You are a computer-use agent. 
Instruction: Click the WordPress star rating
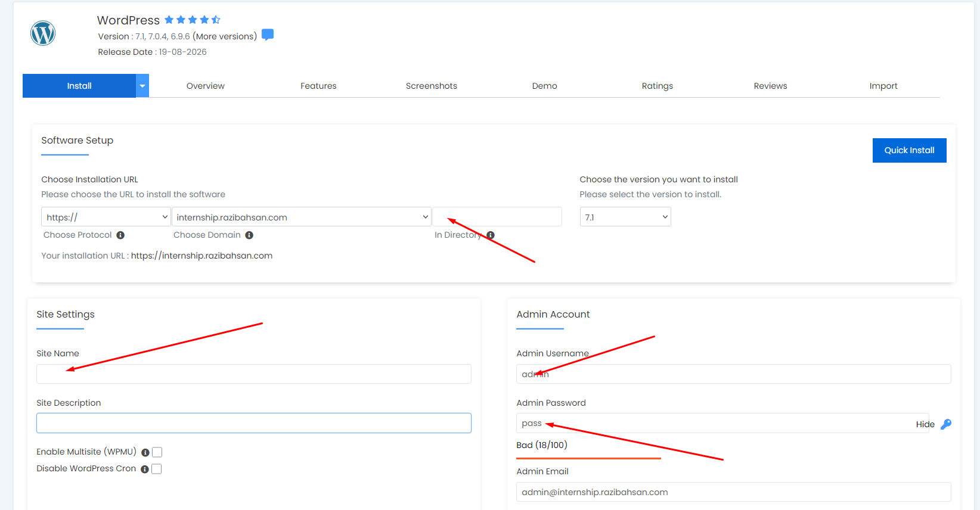point(193,20)
